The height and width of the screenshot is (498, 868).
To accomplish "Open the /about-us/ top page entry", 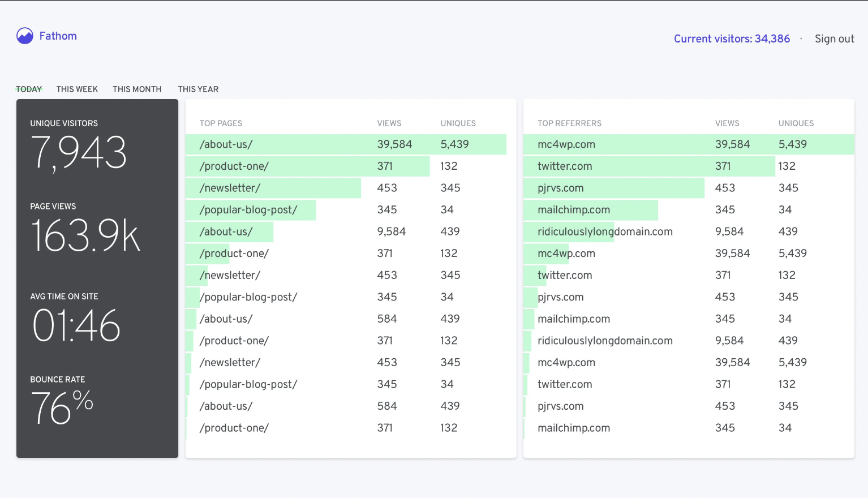I will (226, 144).
